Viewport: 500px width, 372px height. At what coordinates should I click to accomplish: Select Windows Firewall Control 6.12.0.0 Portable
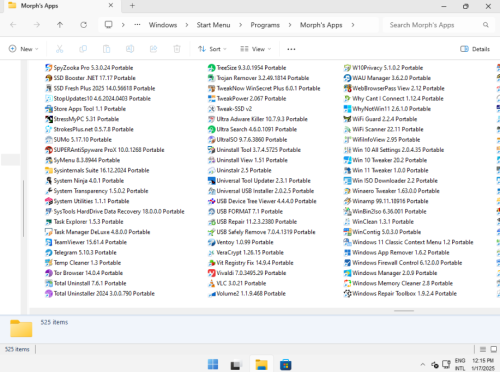(403, 263)
